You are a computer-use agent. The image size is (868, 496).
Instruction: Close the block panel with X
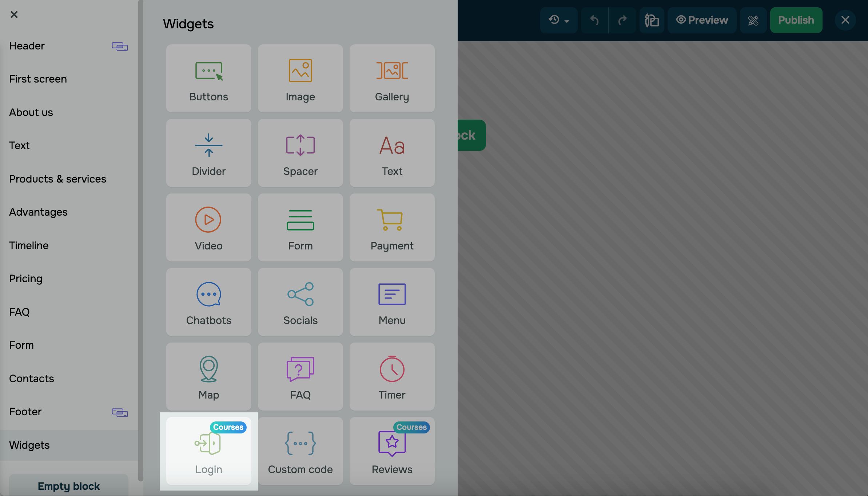[14, 15]
